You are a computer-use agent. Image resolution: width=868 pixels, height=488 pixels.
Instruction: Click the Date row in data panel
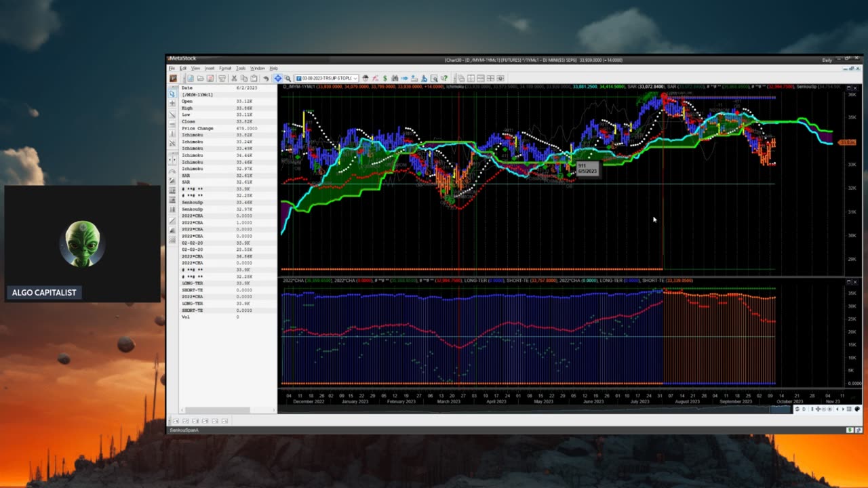[x=229, y=88]
